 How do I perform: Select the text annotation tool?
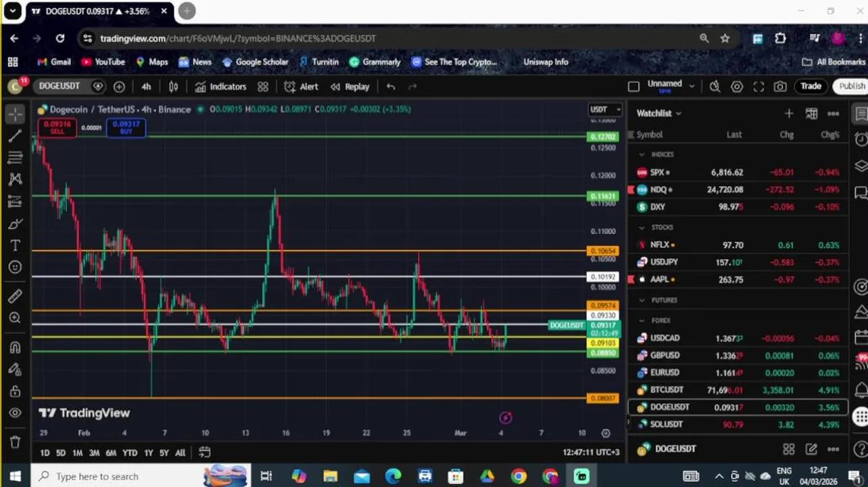(15, 246)
